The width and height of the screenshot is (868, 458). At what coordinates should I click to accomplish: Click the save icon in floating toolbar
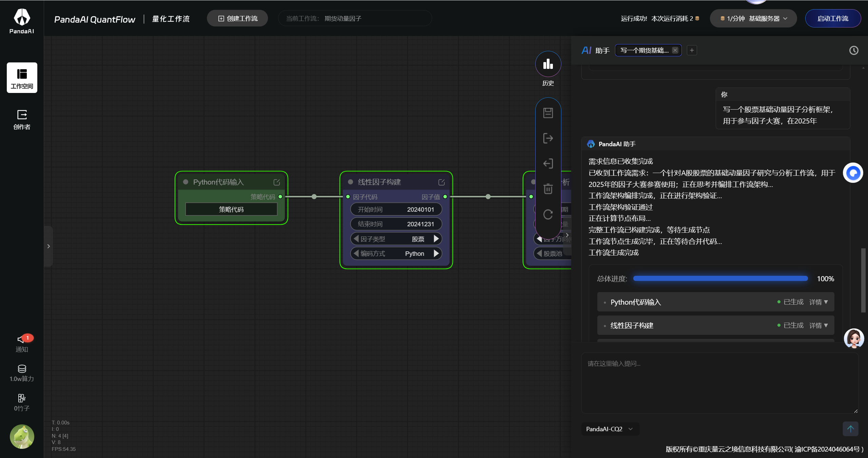[548, 113]
